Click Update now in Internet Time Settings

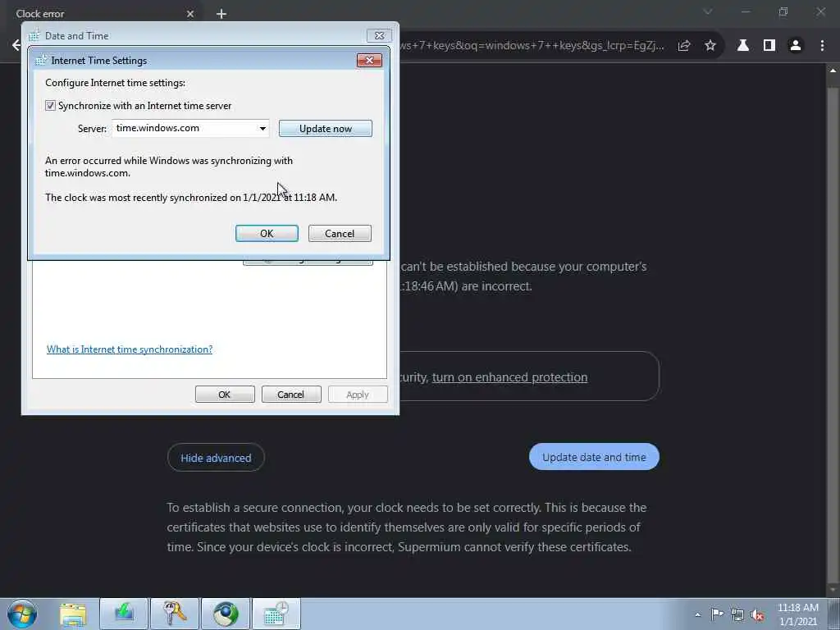(x=325, y=129)
